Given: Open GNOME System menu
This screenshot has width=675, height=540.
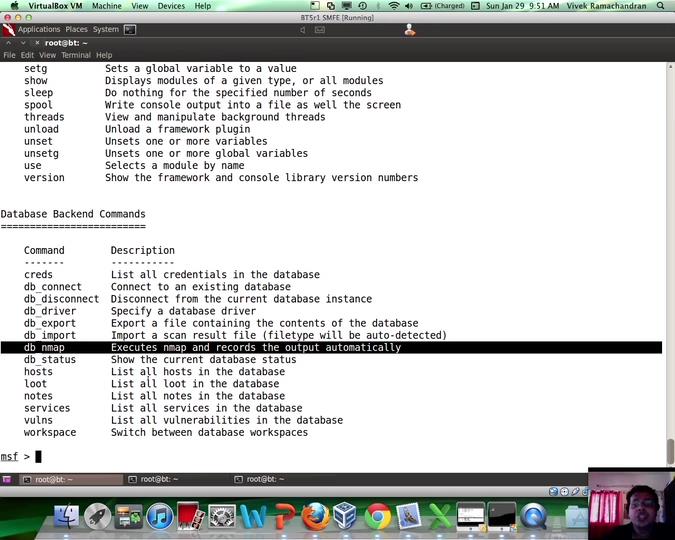Looking at the screenshot, I should (x=105, y=29).
